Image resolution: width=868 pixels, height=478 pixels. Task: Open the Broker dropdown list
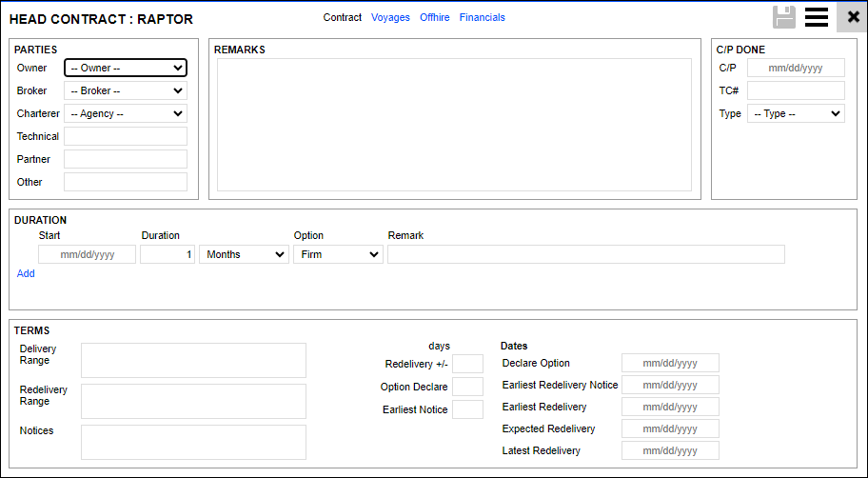click(x=126, y=90)
